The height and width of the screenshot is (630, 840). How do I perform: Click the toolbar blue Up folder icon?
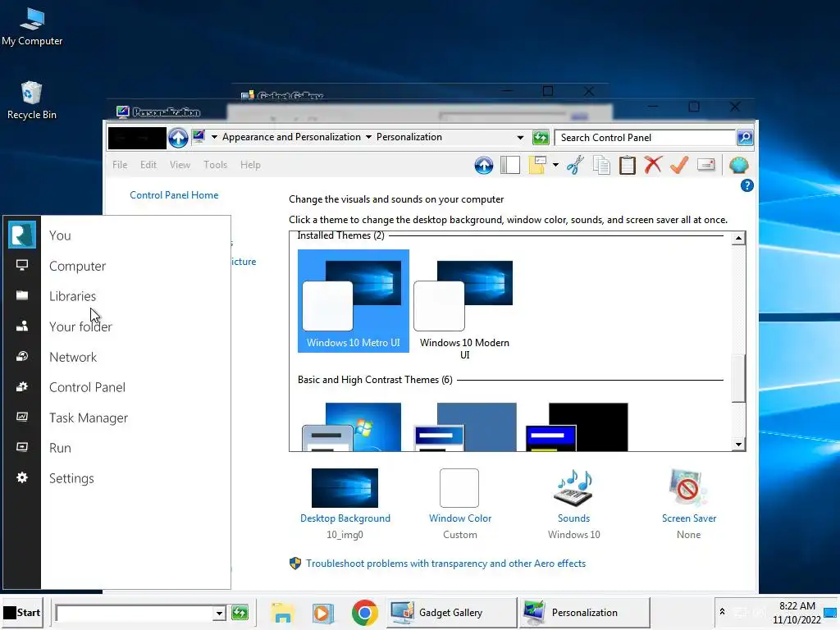tap(484, 165)
